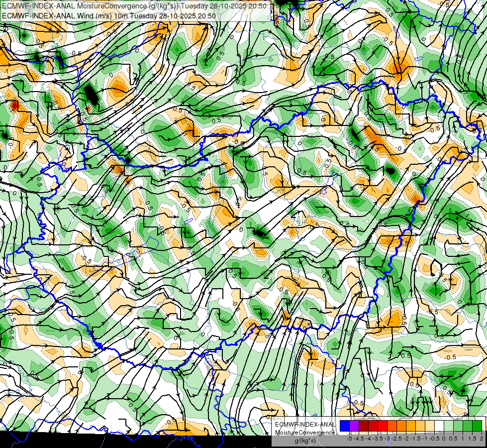Screen dimensions: 487x448
Task: Select the legend swatch between -4 and -3.5
Action: point(373,426)
